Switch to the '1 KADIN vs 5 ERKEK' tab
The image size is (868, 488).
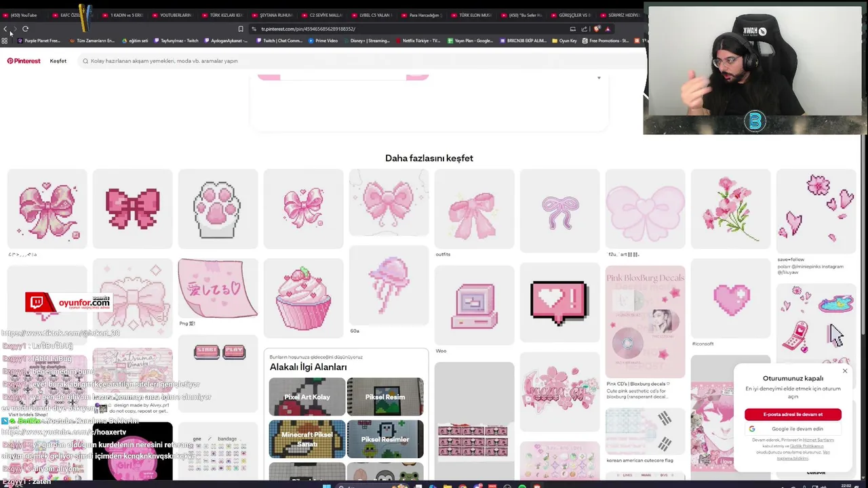[122, 15]
